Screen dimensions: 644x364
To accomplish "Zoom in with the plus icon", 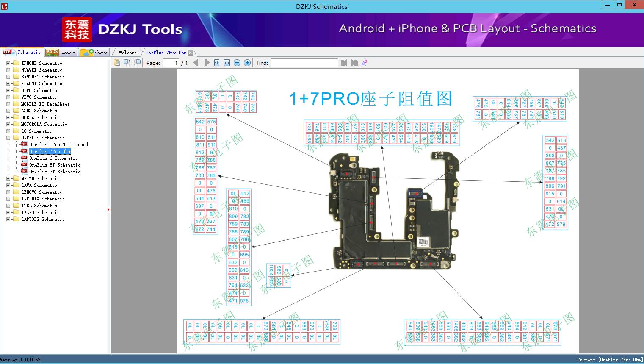I will (x=247, y=63).
